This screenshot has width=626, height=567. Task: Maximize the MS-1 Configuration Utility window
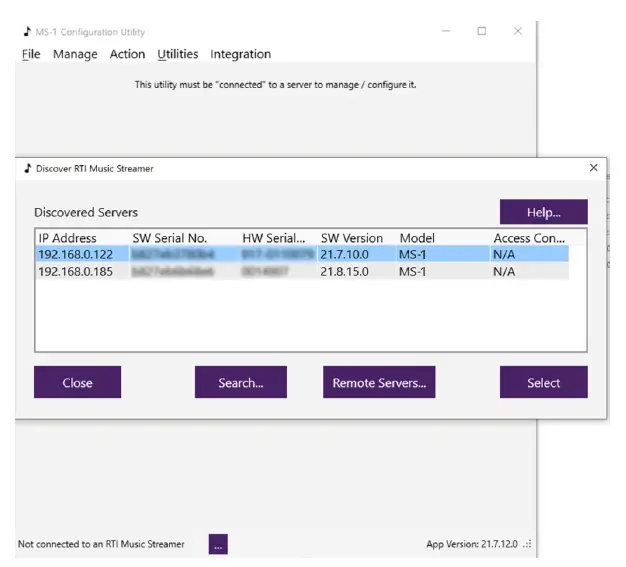click(481, 31)
